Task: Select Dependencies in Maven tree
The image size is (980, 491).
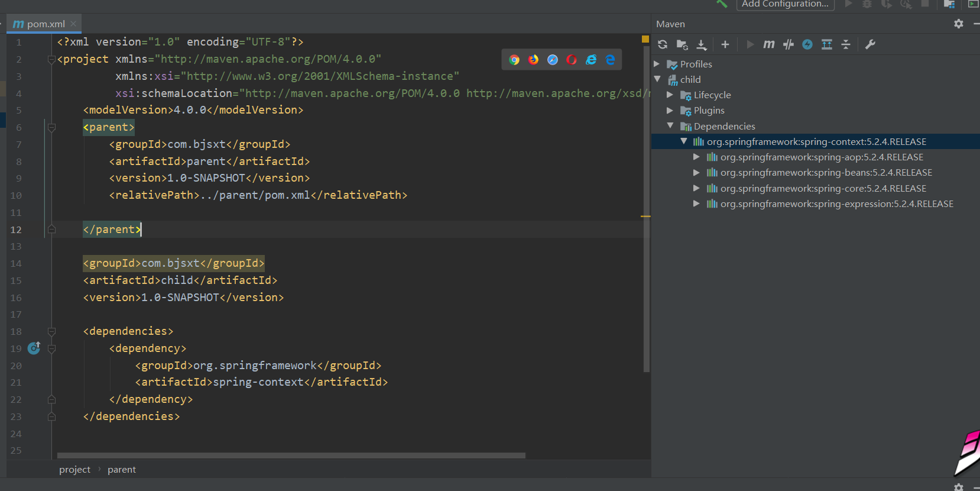Action: (x=724, y=126)
